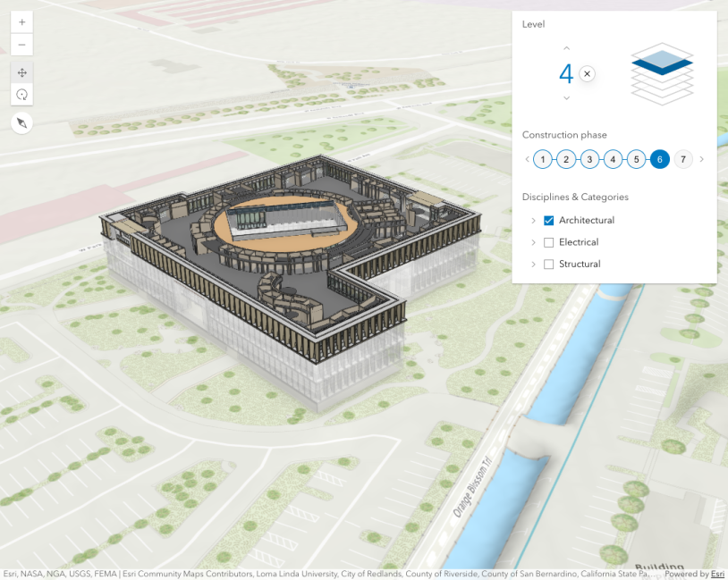Click the Level heading text
This screenshot has height=580, width=728.
(x=533, y=24)
